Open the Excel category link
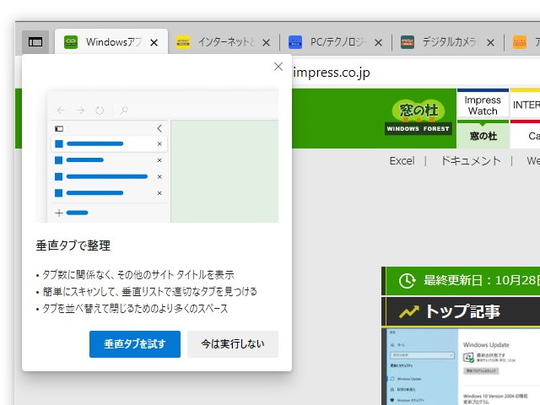The image size is (540, 405). click(402, 161)
